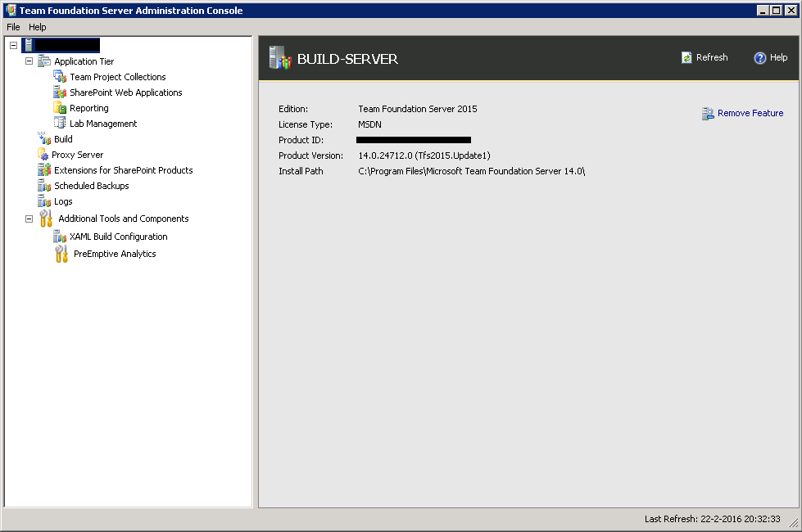The height and width of the screenshot is (532, 802).
Task: Click the Logs node icon
Action: 44,201
